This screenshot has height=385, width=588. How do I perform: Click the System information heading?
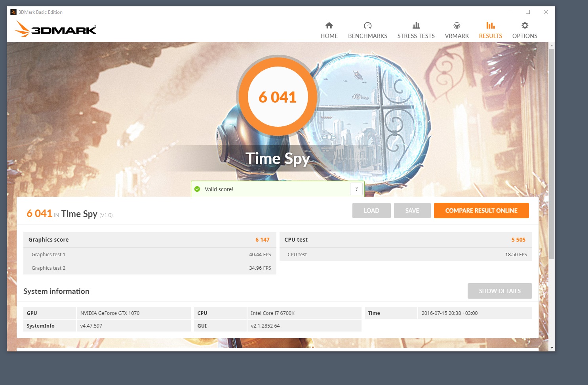pyautogui.click(x=56, y=291)
